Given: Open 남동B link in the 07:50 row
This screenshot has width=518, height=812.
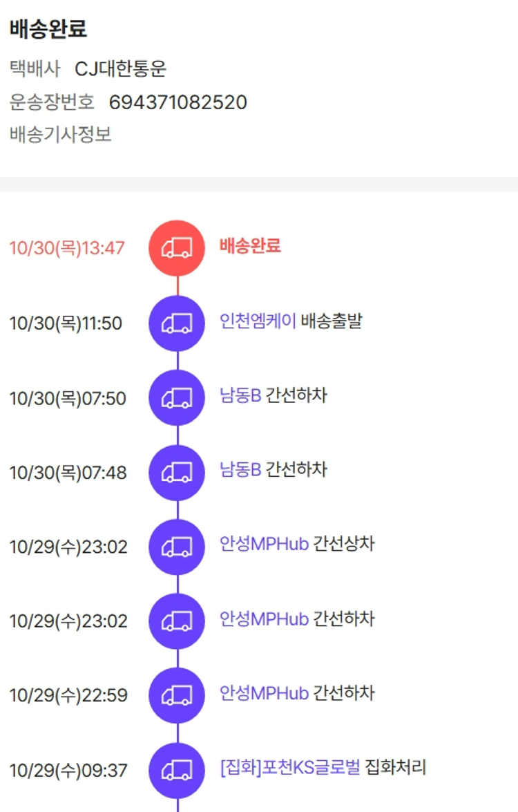Looking at the screenshot, I should tap(240, 396).
